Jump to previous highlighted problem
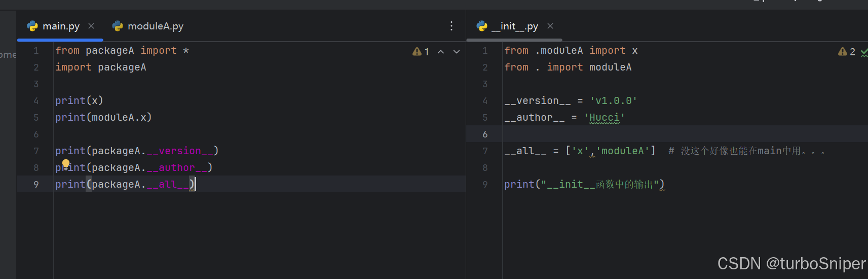The width and height of the screenshot is (868, 279). coord(441,52)
